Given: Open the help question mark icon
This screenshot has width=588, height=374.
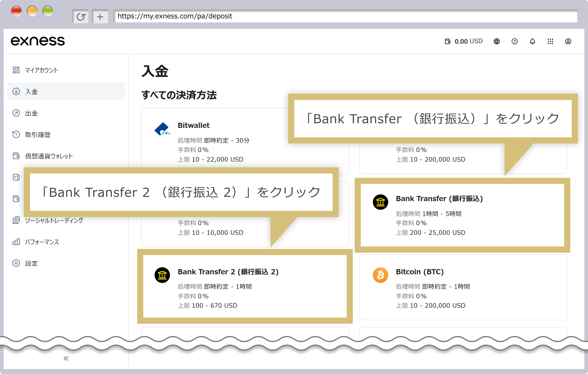Looking at the screenshot, I should click(x=514, y=41).
